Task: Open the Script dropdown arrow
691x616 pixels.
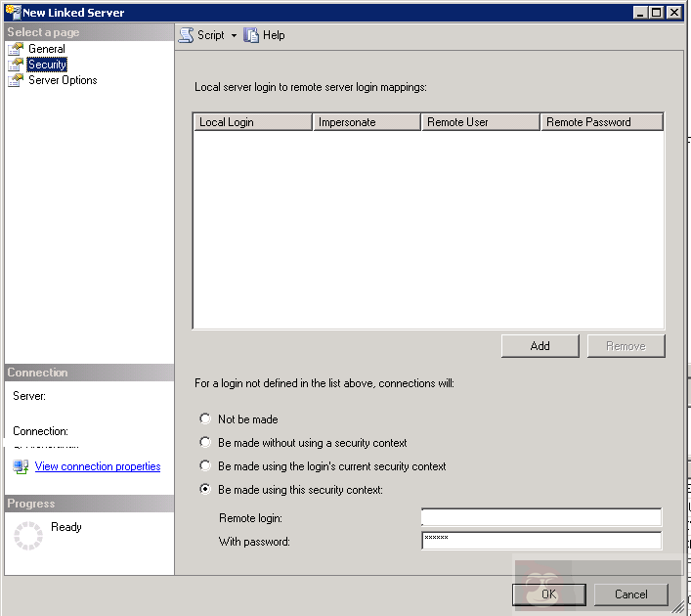Action: [234, 35]
